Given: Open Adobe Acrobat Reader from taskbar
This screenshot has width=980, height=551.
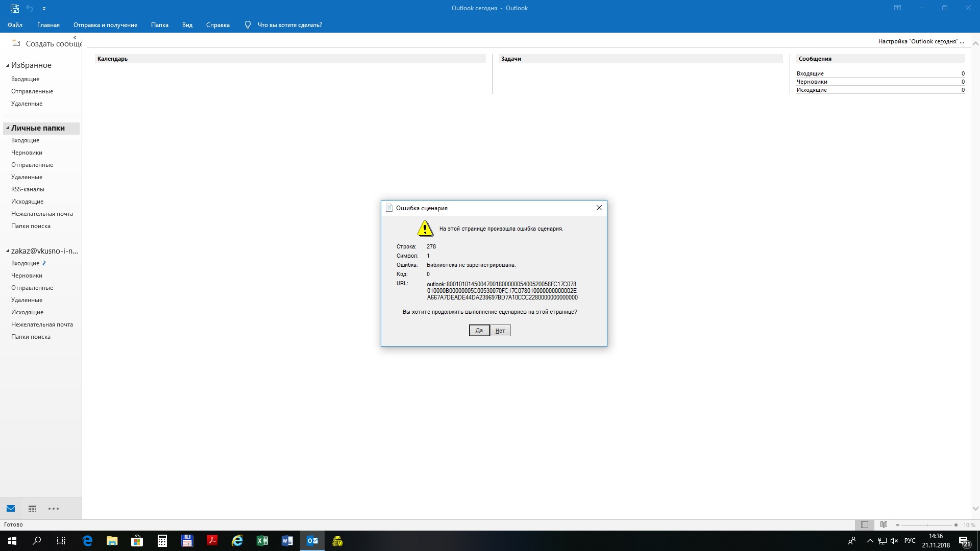Looking at the screenshot, I should (x=212, y=541).
